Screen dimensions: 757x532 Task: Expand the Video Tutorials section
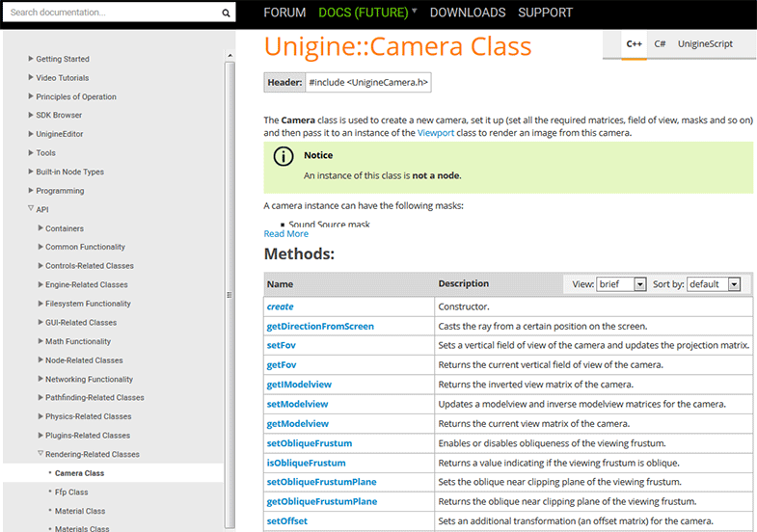coord(31,77)
